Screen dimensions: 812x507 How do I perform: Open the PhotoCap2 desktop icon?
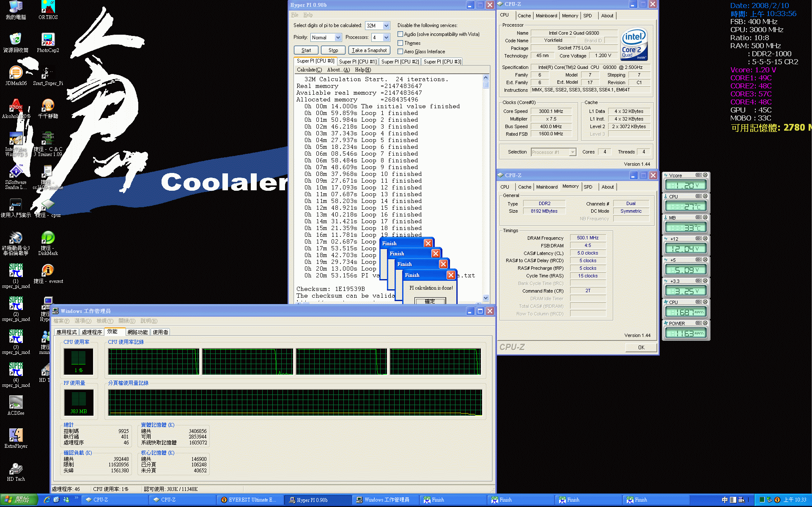click(x=48, y=40)
